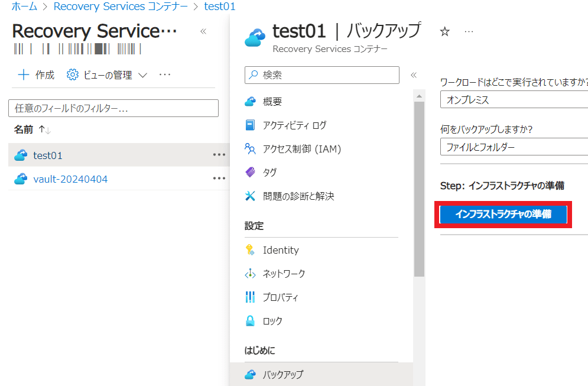Open more options ellipsis beside title star
The image size is (588, 386).
pyautogui.click(x=469, y=32)
